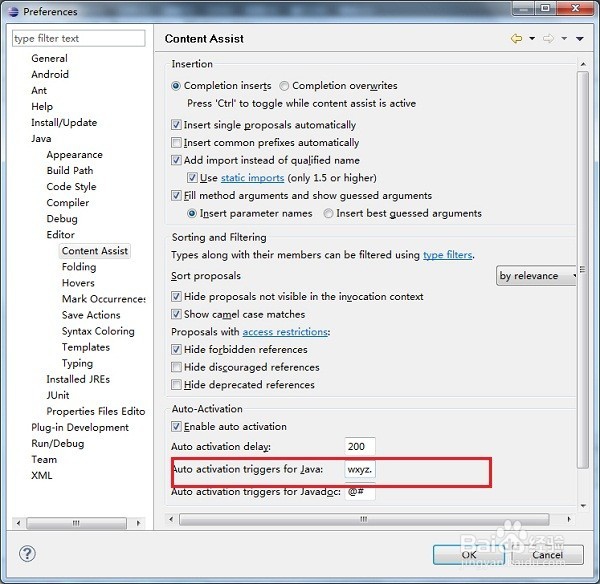Select Team category
This screenshot has width=600, height=584.
(44, 460)
